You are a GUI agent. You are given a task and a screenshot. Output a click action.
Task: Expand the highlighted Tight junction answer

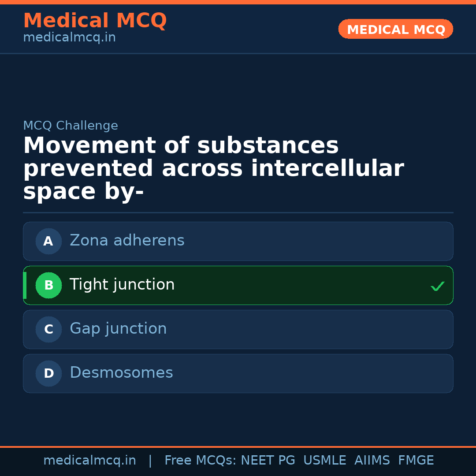[238, 285]
